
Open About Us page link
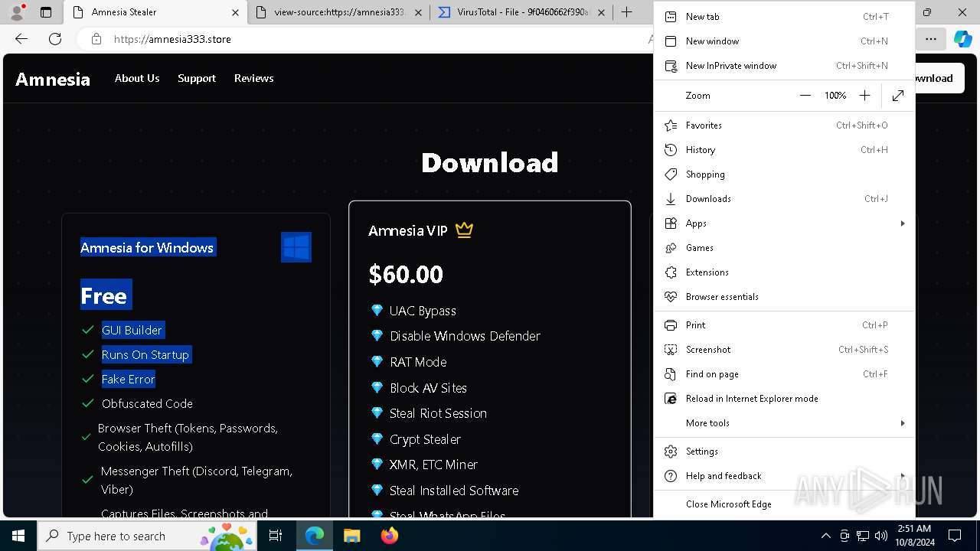[137, 78]
